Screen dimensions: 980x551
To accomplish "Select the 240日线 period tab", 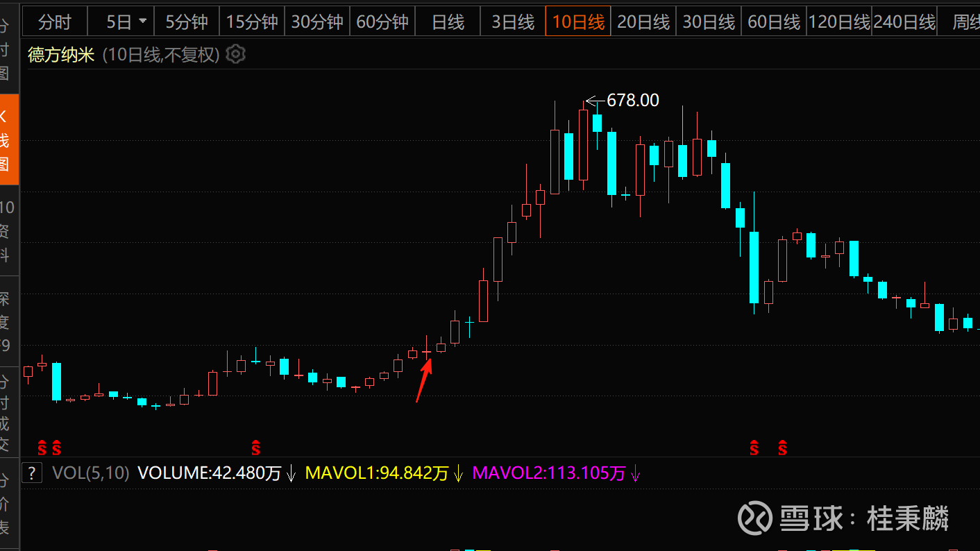I will point(904,22).
